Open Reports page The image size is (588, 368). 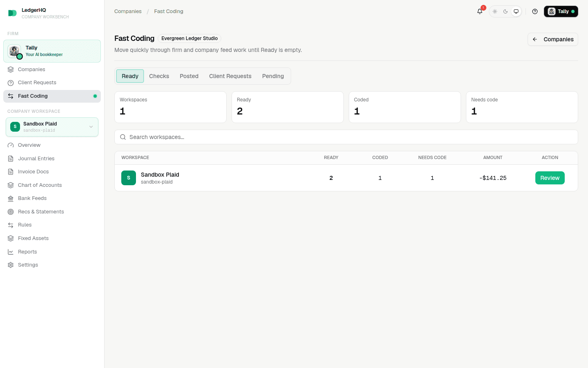coord(52,252)
